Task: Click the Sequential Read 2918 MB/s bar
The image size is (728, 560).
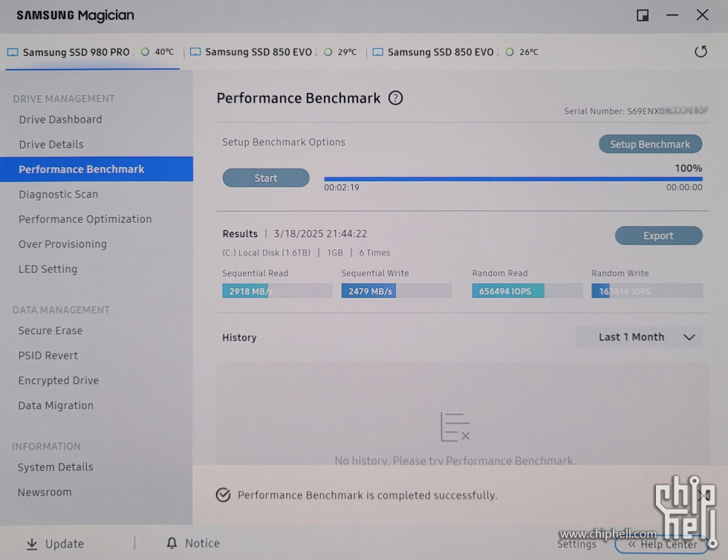Action: [x=277, y=291]
